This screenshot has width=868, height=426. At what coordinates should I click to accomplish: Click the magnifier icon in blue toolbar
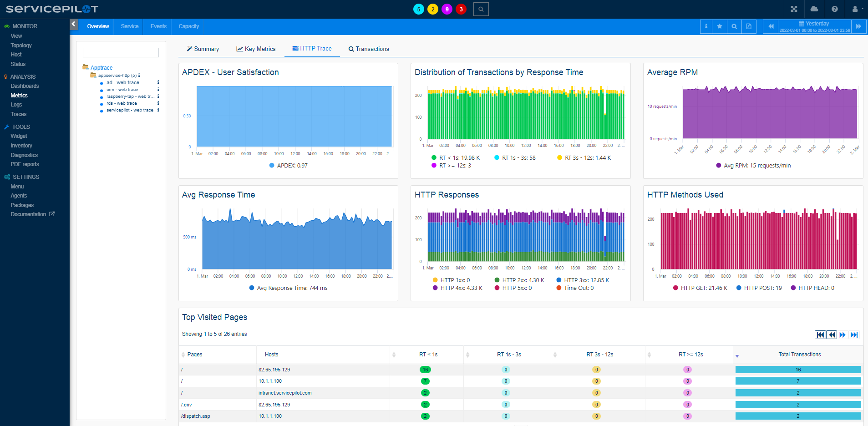734,26
